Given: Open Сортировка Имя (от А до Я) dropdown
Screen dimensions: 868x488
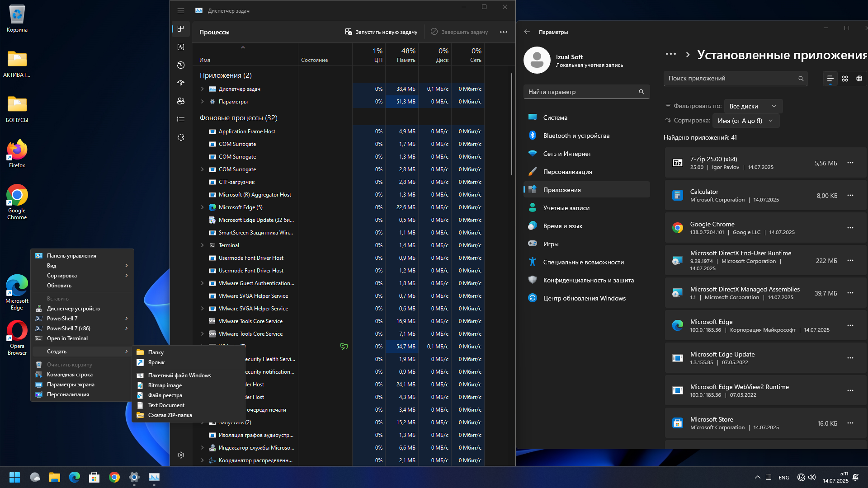Looking at the screenshot, I should click(x=746, y=121).
